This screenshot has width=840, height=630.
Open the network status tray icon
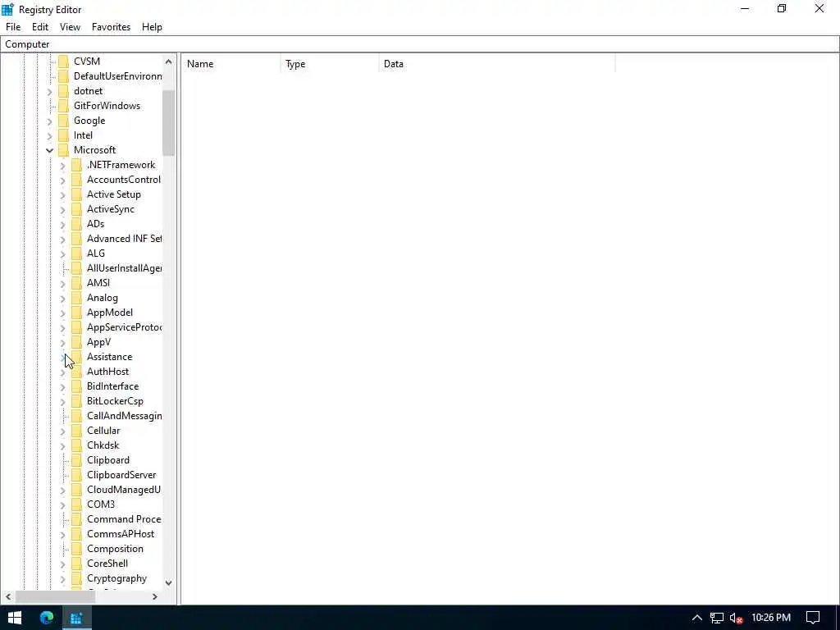pos(717,618)
